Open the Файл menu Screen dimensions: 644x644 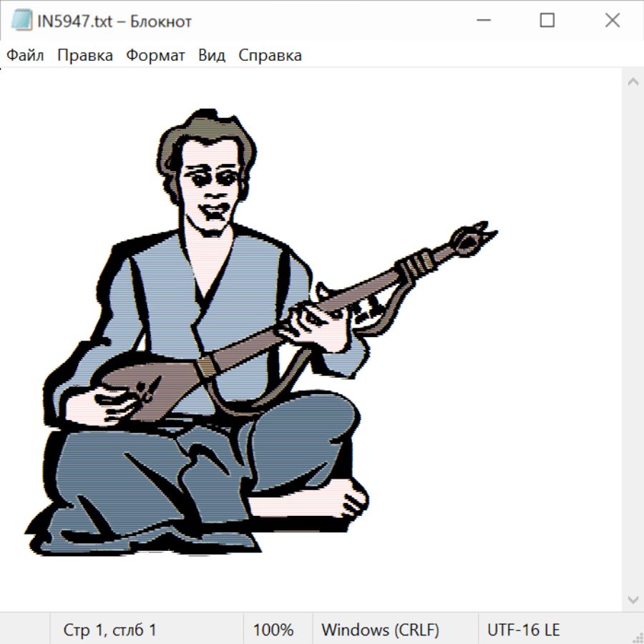[25, 56]
